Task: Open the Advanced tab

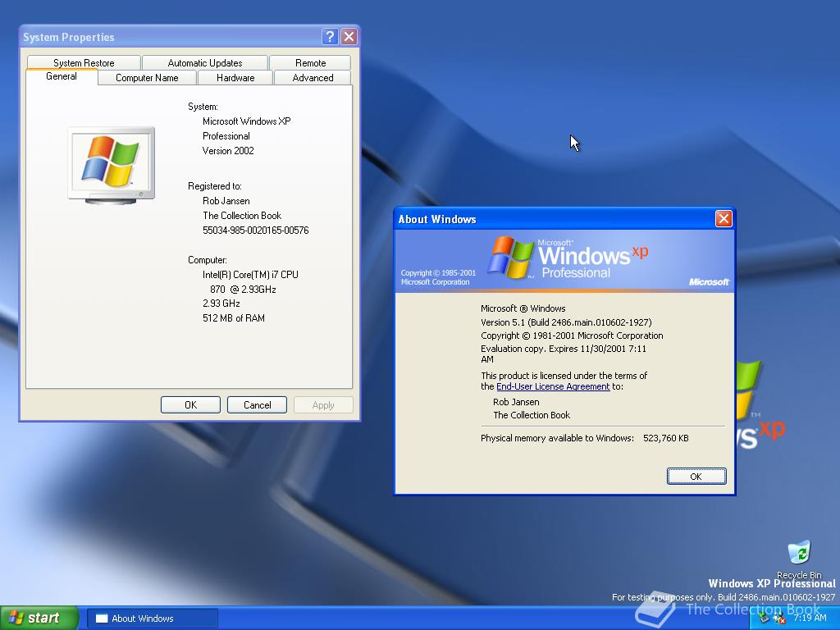Action: (313, 78)
